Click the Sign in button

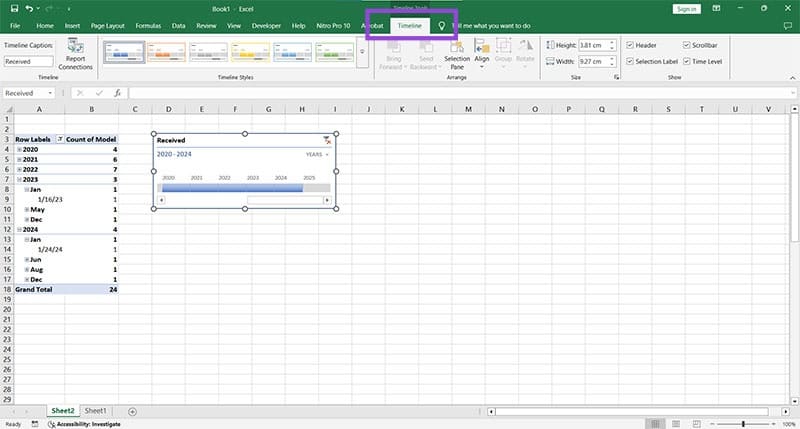[685, 8]
